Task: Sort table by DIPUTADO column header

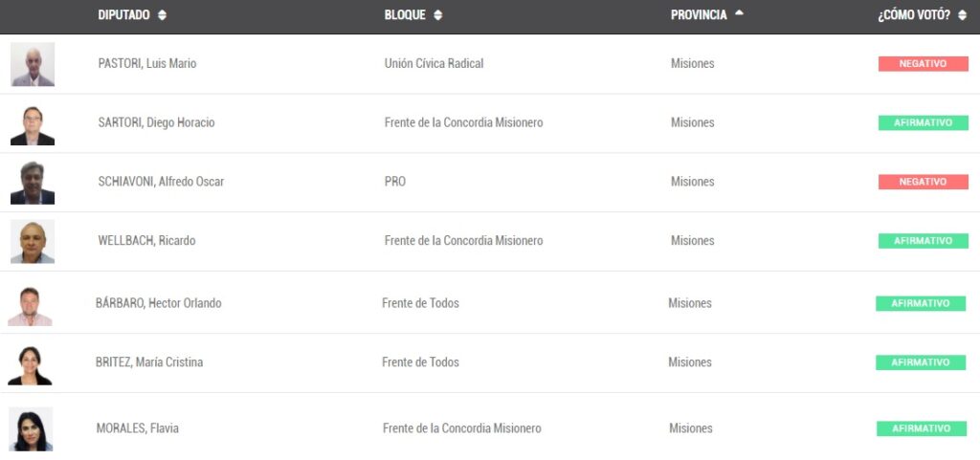Action: tap(123, 15)
